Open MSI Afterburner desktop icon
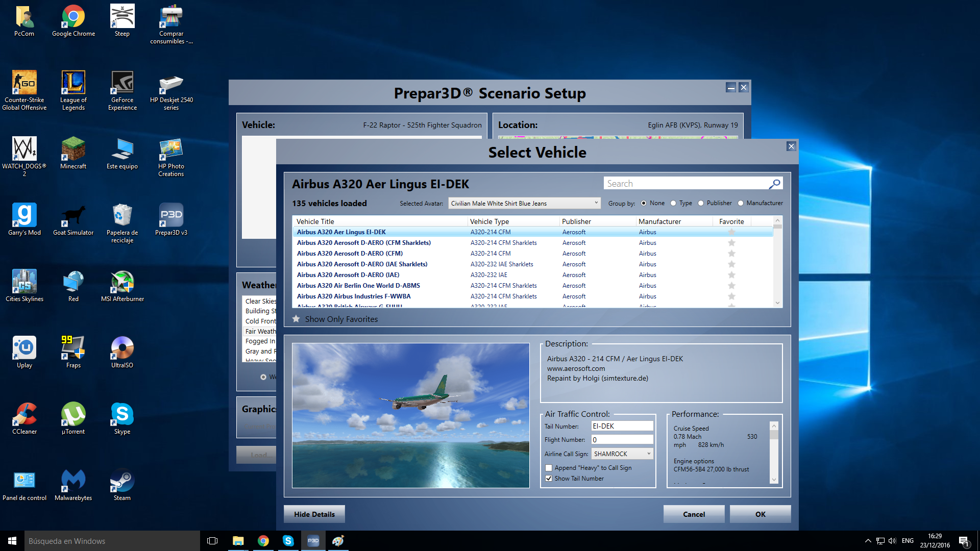The height and width of the screenshot is (551, 980). [122, 286]
